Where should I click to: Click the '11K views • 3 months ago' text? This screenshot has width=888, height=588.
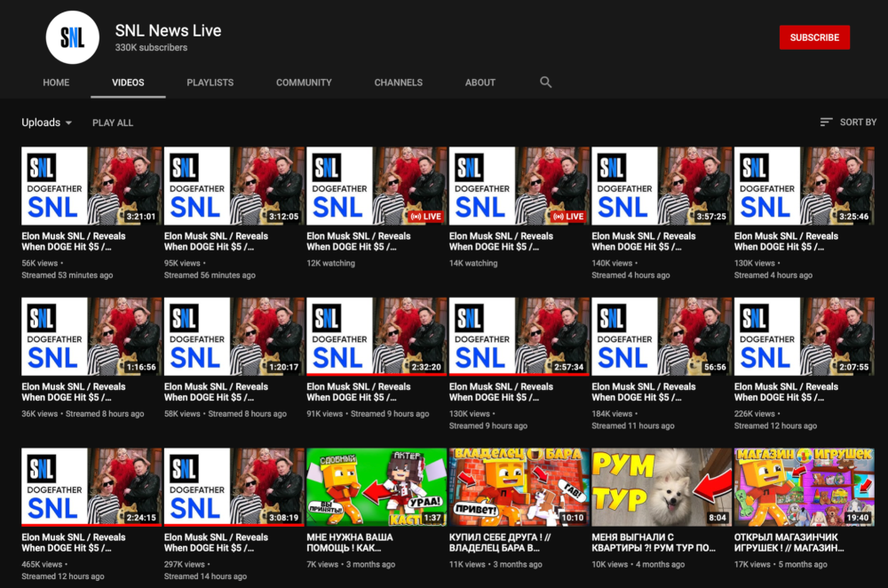tap(496, 565)
